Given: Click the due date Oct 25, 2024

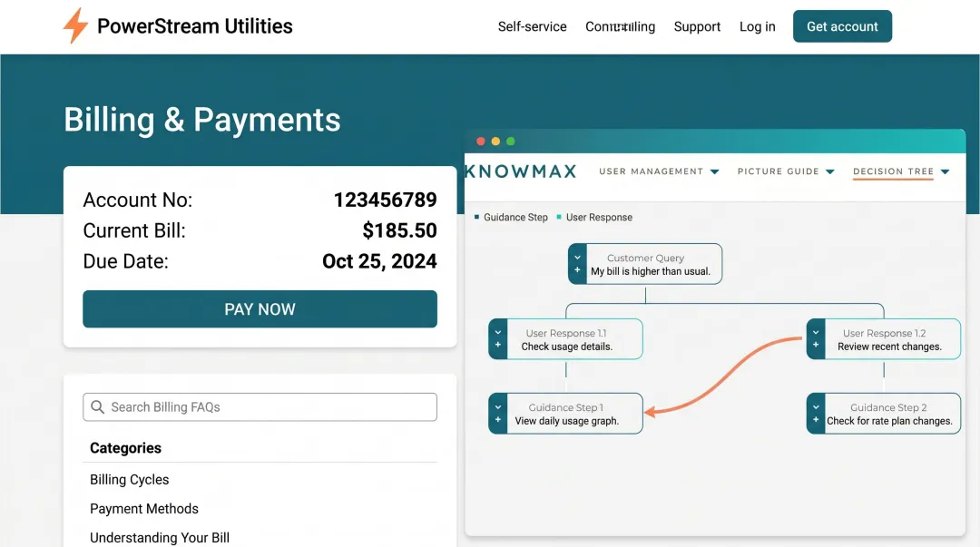Looking at the screenshot, I should point(379,261).
